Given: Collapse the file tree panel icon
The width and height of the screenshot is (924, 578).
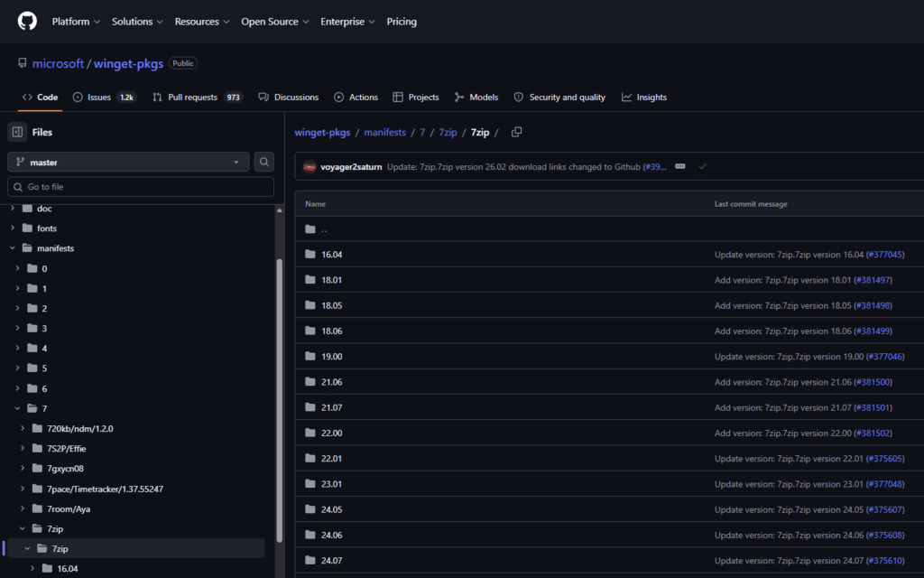Looking at the screenshot, I should (x=18, y=132).
